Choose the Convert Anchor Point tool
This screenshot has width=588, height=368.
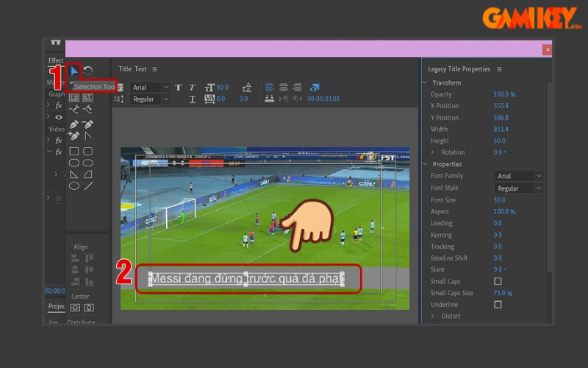pos(87,135)
